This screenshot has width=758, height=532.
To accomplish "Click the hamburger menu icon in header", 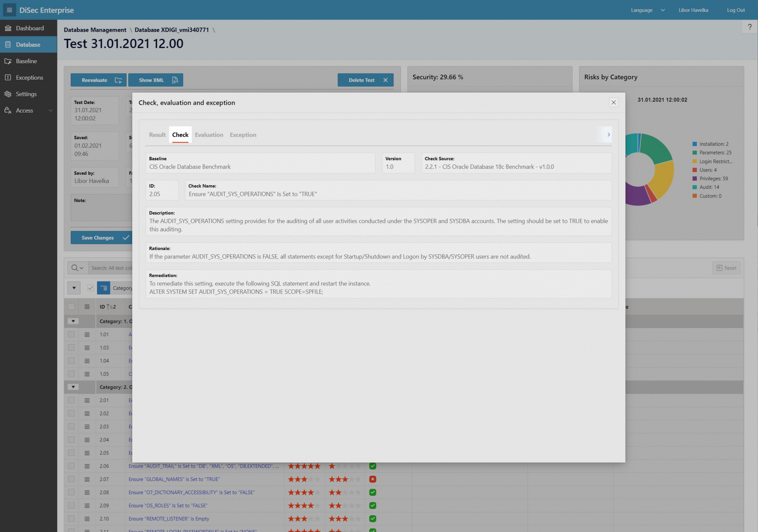I will tap(9, 10).
